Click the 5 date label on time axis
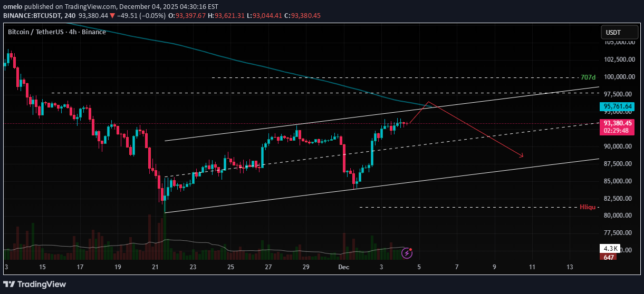Screen dimensions: 644x294 click(x=419, y=267)
